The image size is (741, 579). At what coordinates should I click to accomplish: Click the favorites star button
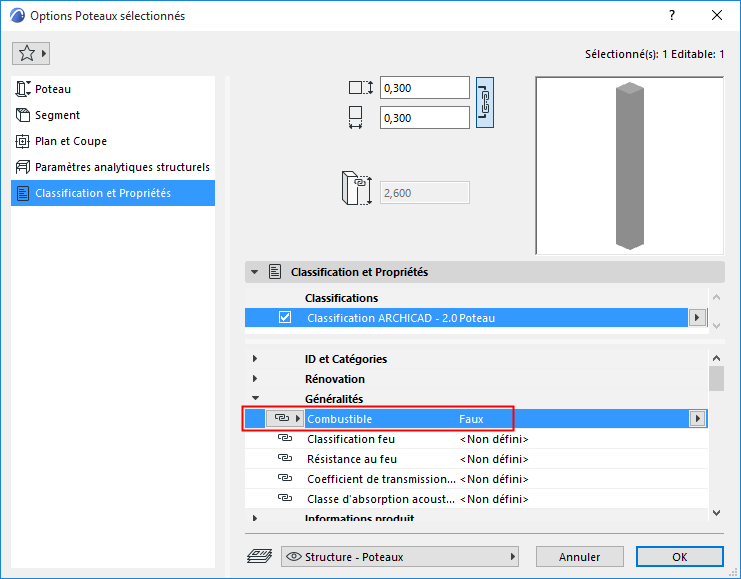tap(31, 53)
